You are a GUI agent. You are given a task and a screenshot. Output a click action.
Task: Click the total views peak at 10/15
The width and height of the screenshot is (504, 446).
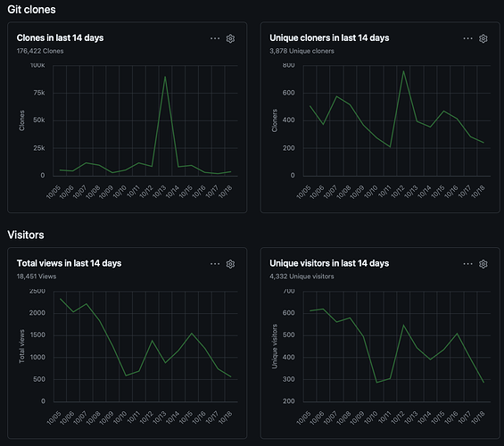[x=192, y=334]
